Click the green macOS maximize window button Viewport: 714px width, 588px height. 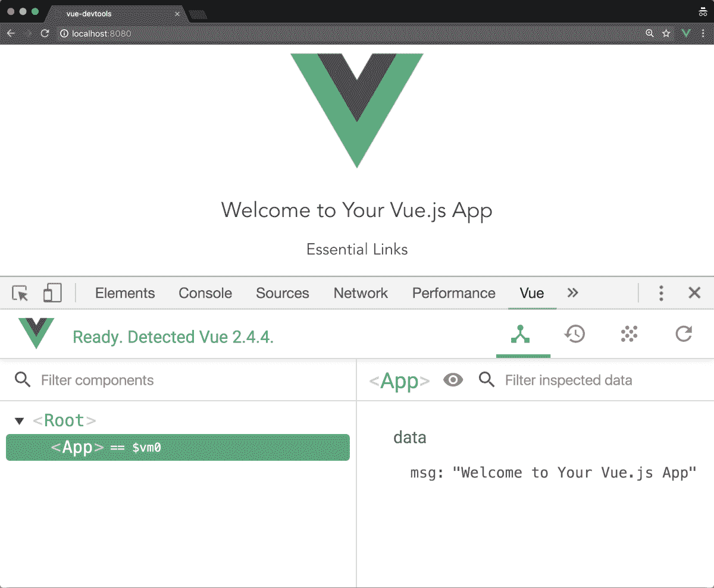35,11
